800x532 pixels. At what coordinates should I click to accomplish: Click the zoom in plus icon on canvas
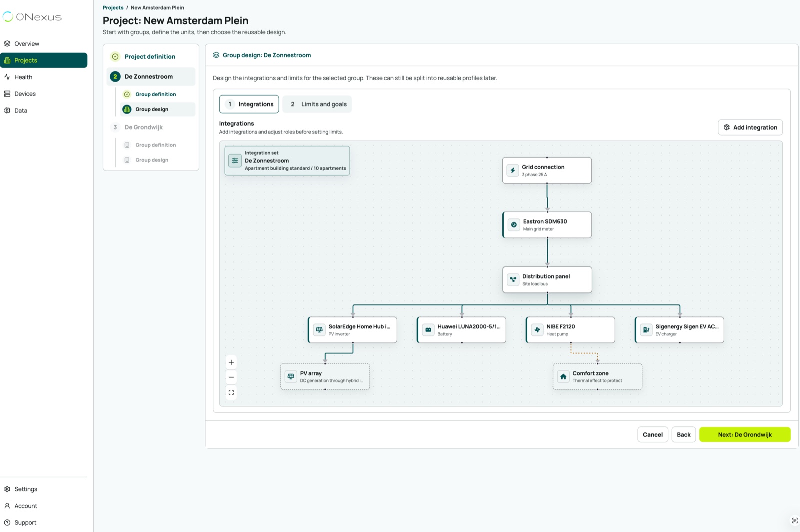click(231, 362)
